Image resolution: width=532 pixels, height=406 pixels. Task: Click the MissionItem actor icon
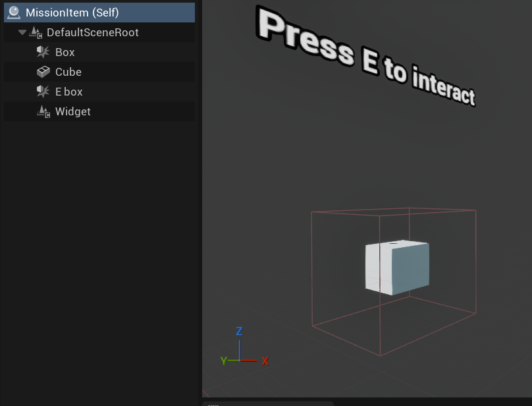(14, 13)
